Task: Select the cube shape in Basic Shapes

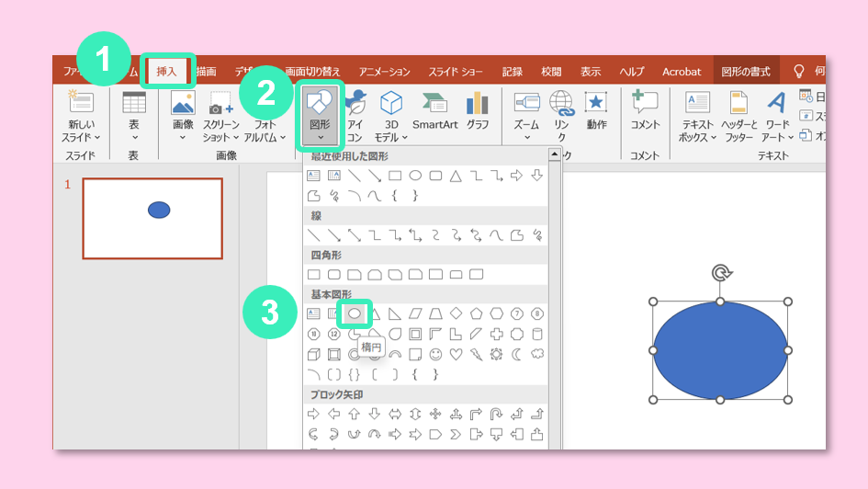Action: (314, 354)
